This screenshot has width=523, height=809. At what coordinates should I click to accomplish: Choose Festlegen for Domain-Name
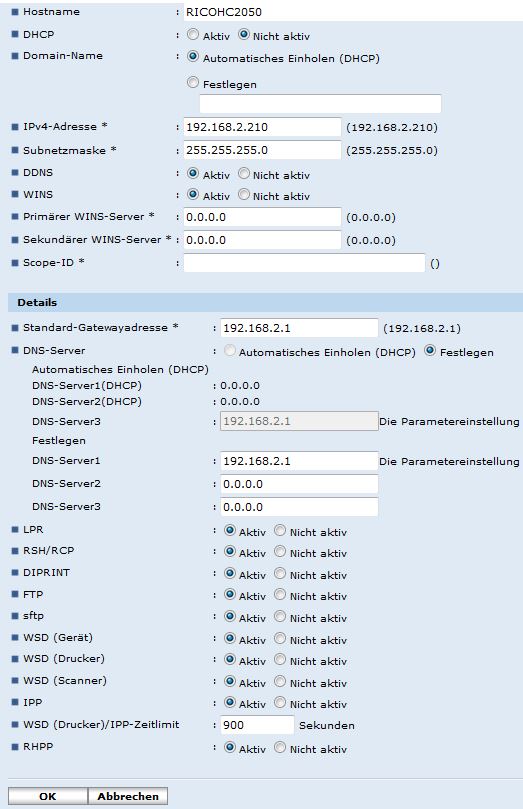[x=192, y=82]
